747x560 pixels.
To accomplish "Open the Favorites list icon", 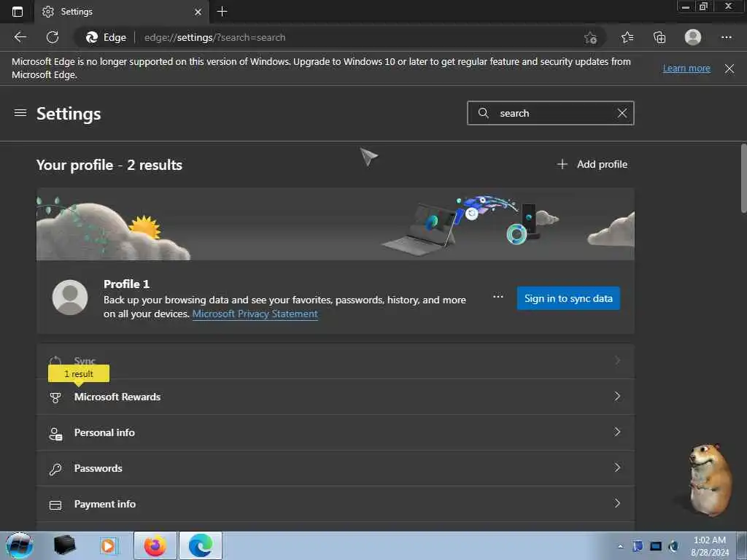I will coord(627,37).
